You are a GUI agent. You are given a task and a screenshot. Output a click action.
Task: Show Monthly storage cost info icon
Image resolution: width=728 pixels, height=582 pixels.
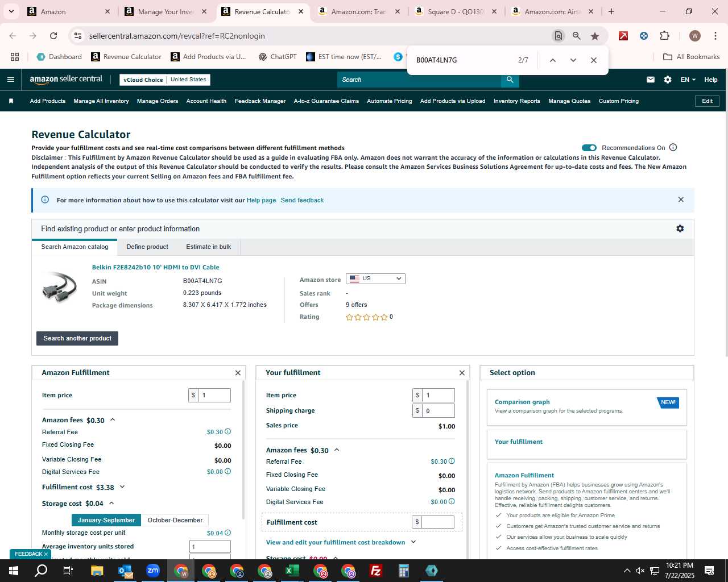pyautogui.click(x=227, y=533)
